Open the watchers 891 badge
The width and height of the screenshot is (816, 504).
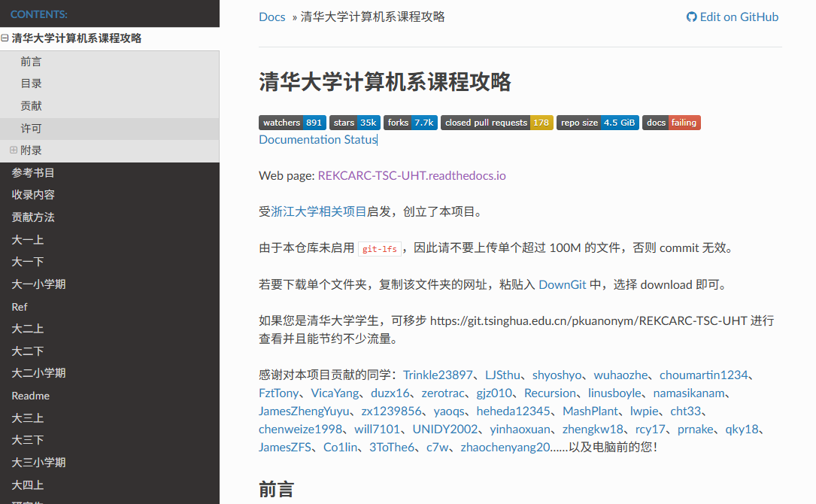(x=293, y=123)
